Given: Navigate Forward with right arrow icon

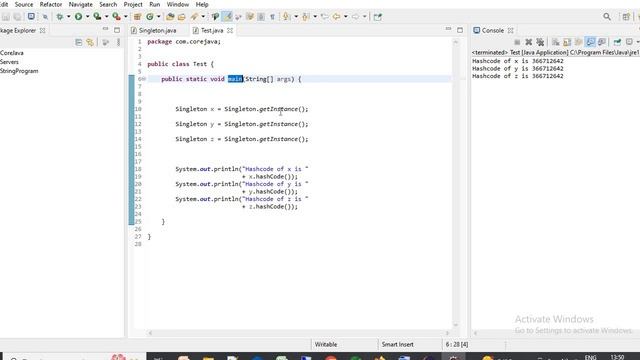Looking at the screenshot, I should pyautogui.click(x=356, y=17).
